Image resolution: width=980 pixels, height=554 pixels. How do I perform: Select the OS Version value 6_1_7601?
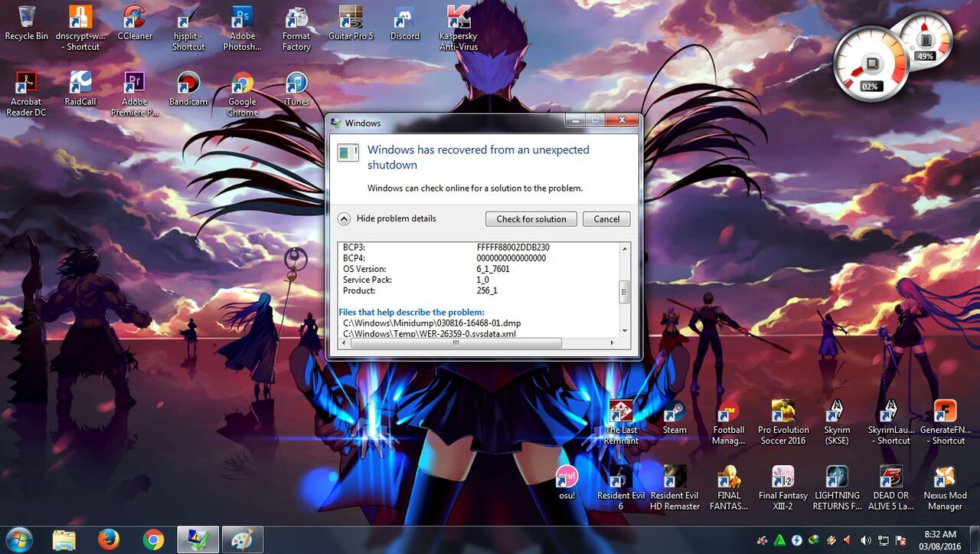(x=493, y=269)
